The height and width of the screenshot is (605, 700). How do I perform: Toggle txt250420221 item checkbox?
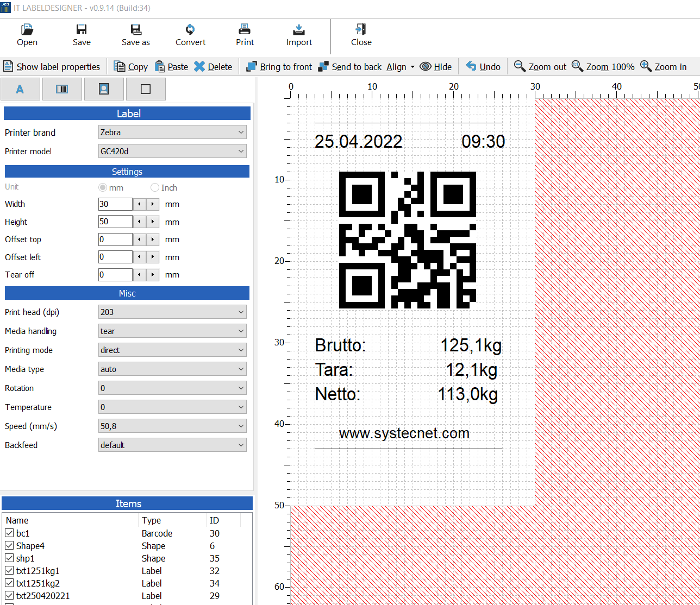coord(9,596)
